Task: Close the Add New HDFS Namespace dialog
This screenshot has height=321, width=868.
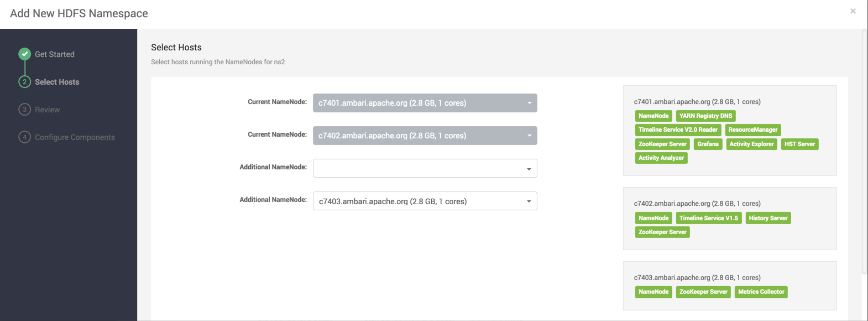Action: [x=853, y=11]
